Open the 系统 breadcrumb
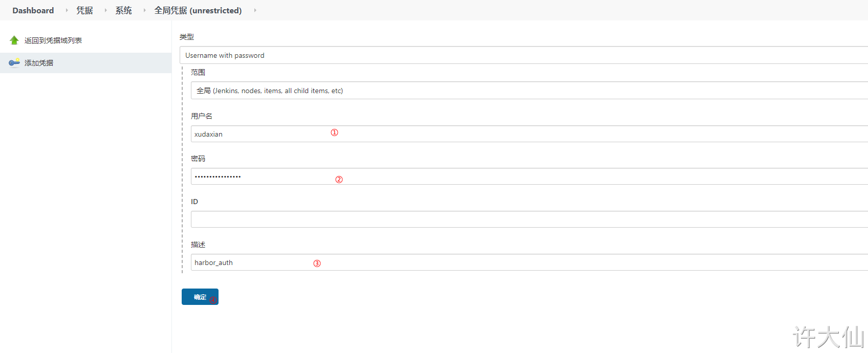This screenshot has width=868, height=353. pyautogui.click(x=123, y=10)
